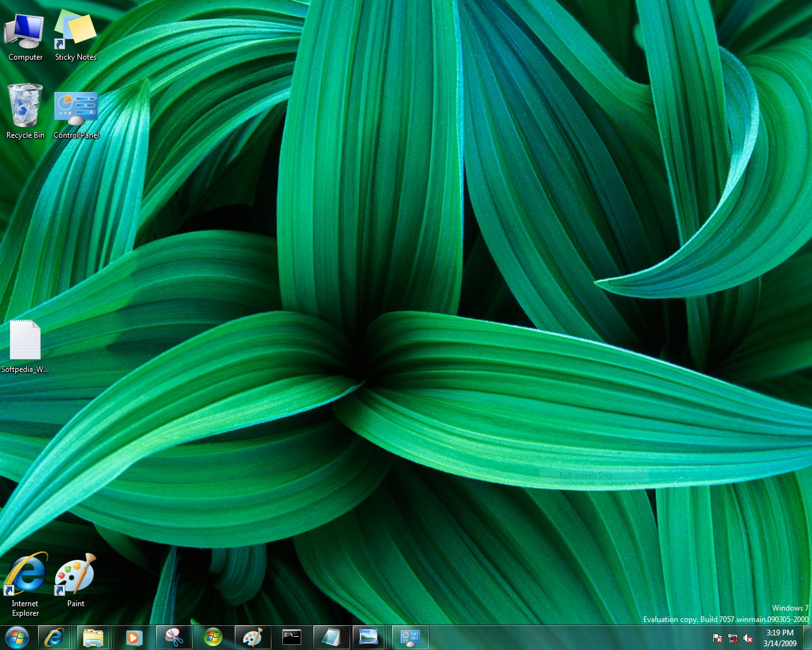Click the muted volume speaker icon
The image size is (812, 650).
[x=748, y=639]
